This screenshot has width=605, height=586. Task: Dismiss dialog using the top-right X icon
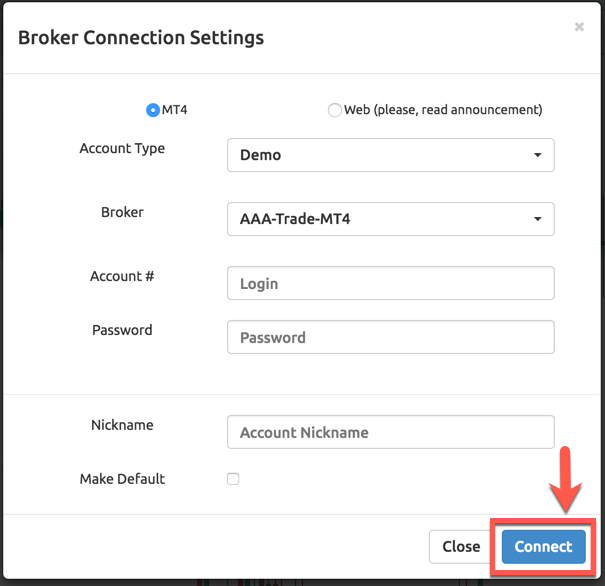pyautogui.click(x=579, y=27)
